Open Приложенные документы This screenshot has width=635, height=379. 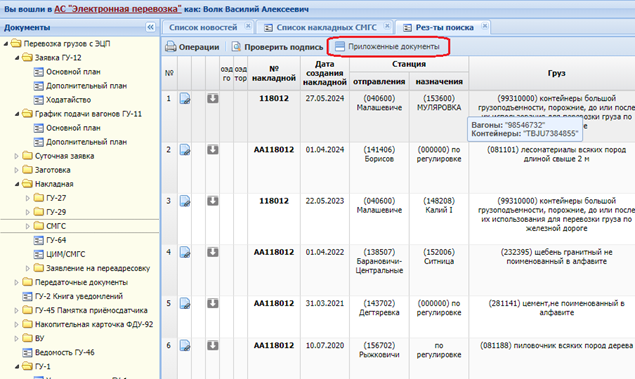click(388, 47)
